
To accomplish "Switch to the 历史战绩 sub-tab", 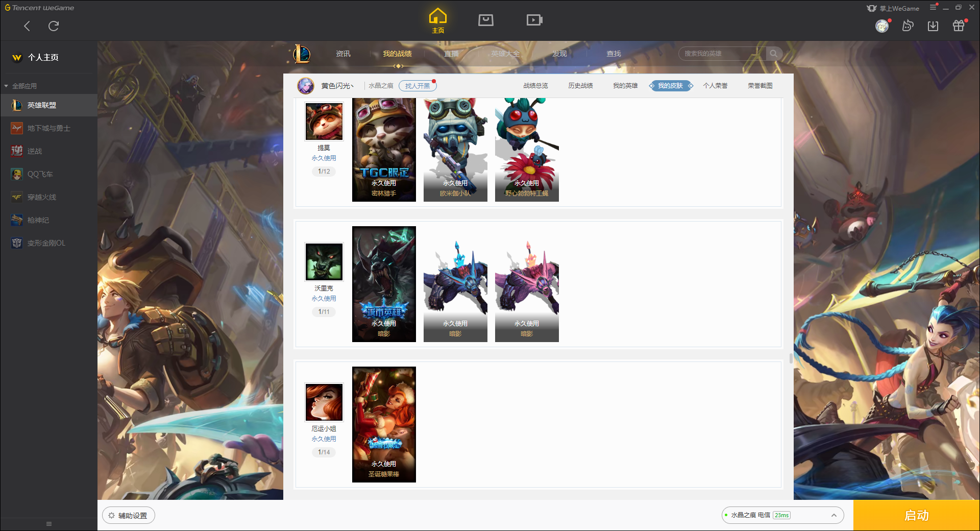I will coord(580,86).
